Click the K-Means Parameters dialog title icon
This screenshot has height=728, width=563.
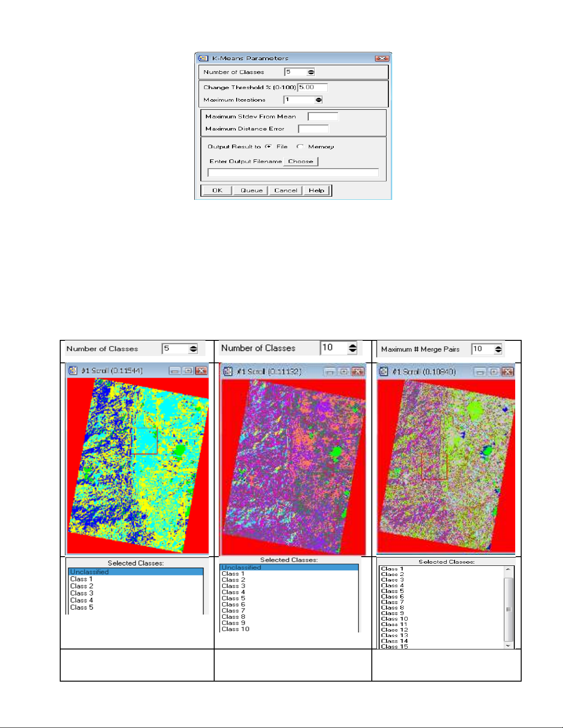tap(203, 58)
